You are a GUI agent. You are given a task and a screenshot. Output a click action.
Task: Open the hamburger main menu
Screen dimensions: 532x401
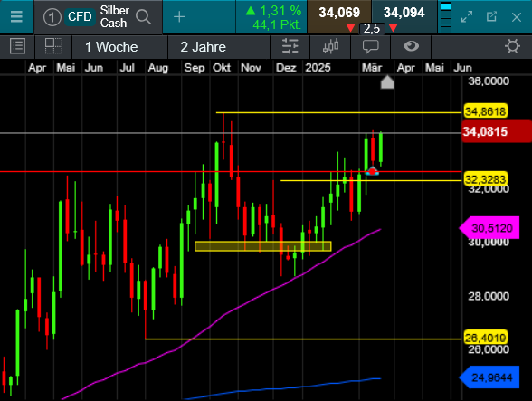16,16
